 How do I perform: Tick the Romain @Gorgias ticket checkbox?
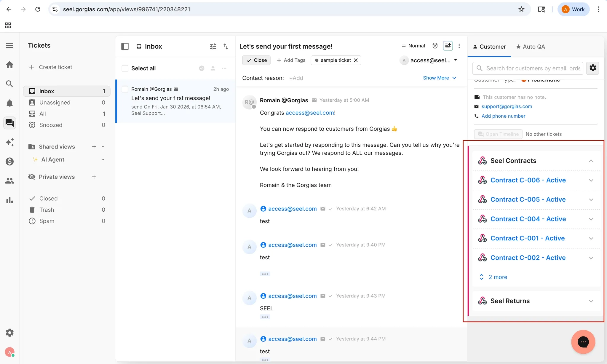[x=125, y=89]
